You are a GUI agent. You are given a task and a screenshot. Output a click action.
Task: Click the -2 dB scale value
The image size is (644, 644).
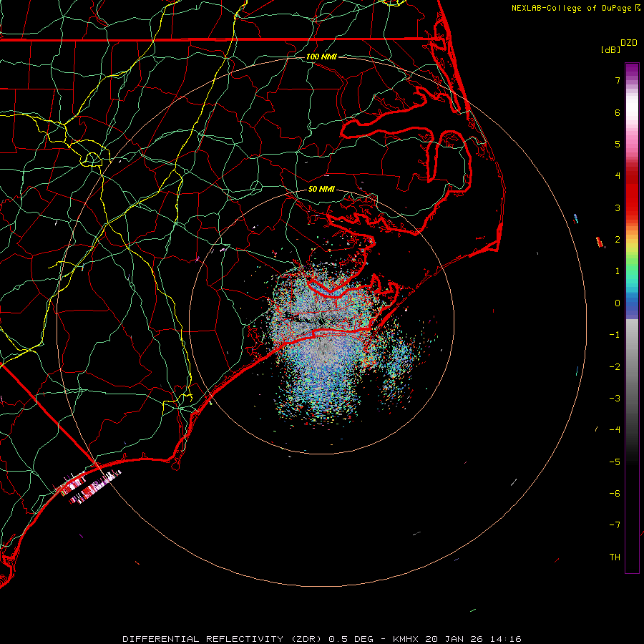tap(615, 367)
